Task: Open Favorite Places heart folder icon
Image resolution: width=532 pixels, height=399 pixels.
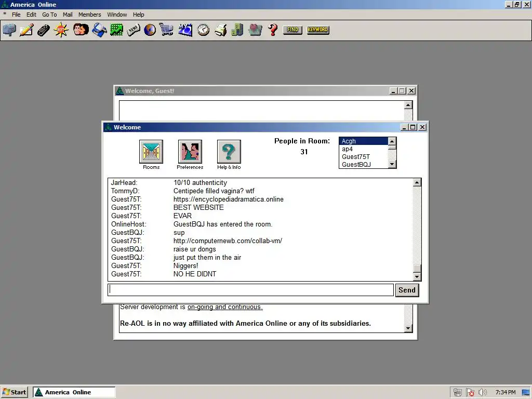Action: 255,30
